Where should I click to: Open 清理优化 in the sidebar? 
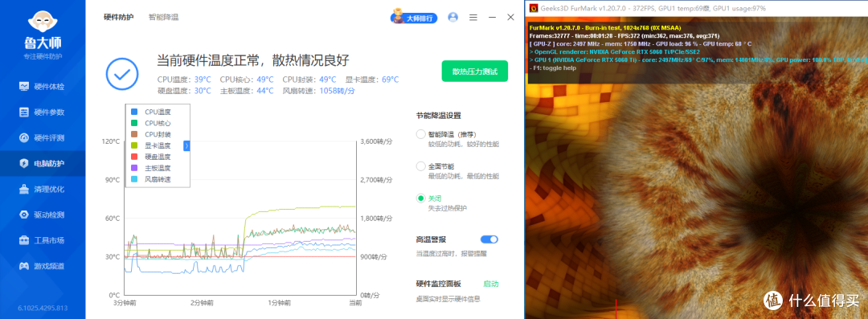[43, 189]
